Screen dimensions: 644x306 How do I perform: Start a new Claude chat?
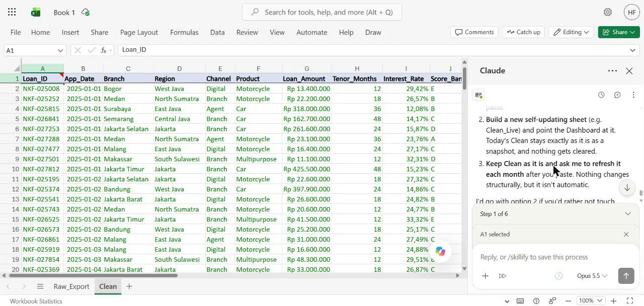point(617,95)
